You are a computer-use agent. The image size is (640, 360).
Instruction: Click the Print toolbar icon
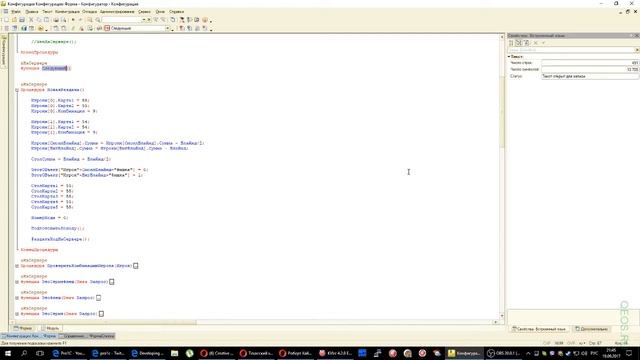pos(56,20)
